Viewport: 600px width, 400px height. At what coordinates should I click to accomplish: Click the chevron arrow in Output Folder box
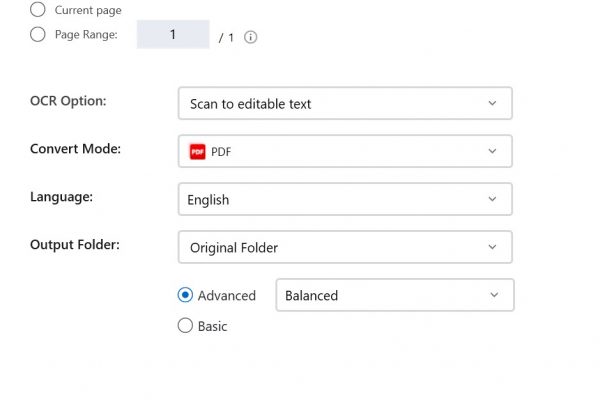click(x=492, y=247)
